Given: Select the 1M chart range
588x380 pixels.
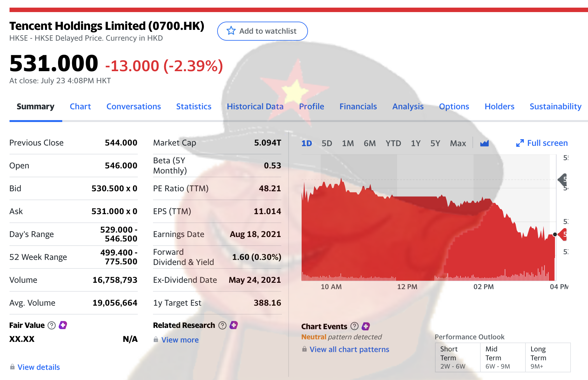Looking at the screenshot, I should pos(348,143).
